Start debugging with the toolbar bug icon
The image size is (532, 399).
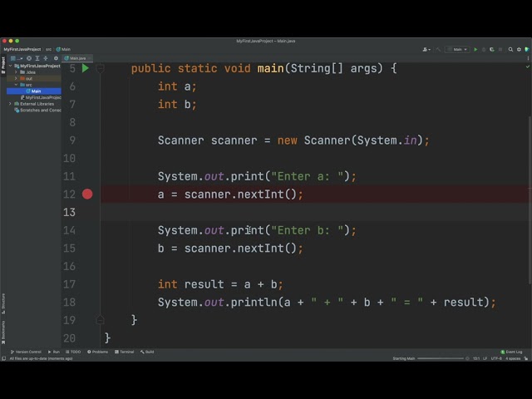(x=484, y=50)
